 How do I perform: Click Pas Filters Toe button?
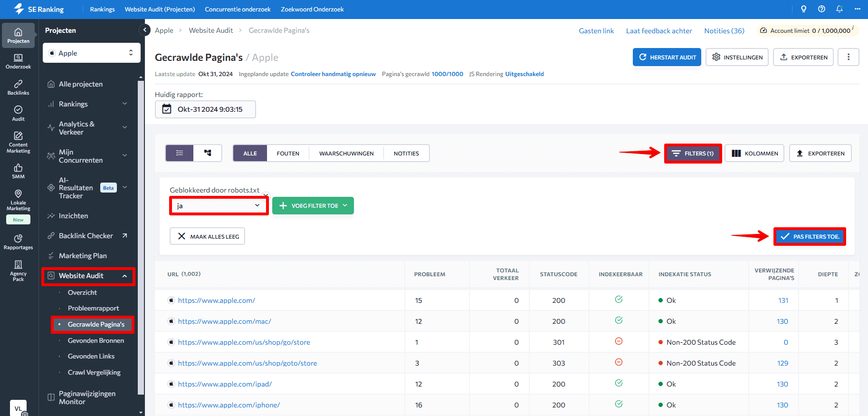point(810,236)
